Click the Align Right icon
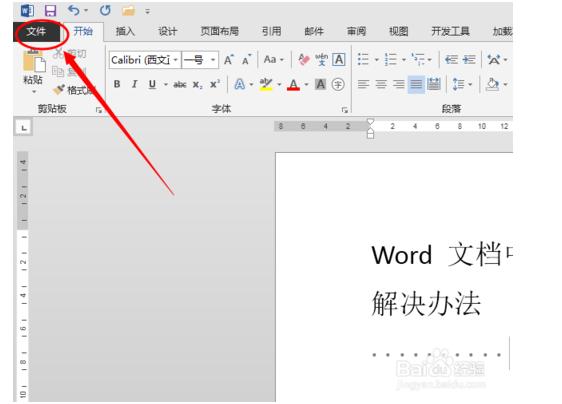Screen dimensions: 562x404 (x=399, y=84)
